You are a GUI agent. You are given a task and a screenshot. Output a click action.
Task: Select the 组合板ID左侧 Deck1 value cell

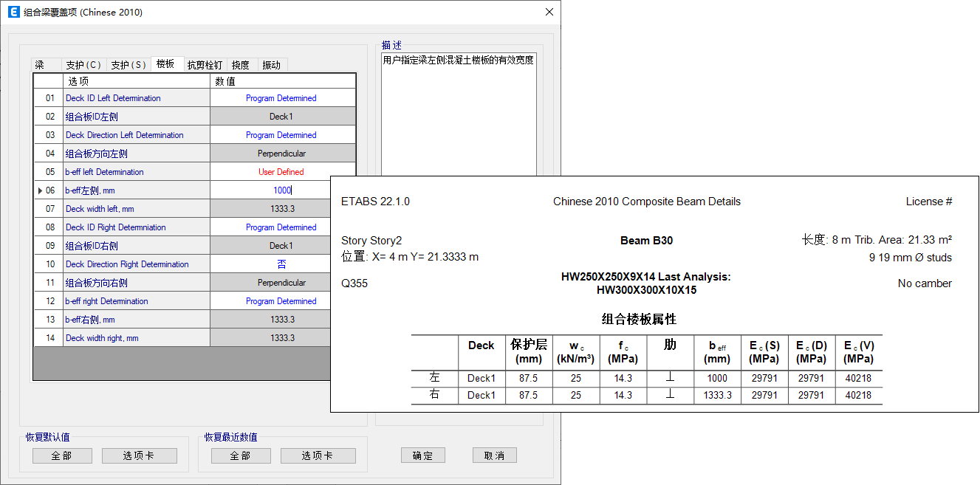281,117
